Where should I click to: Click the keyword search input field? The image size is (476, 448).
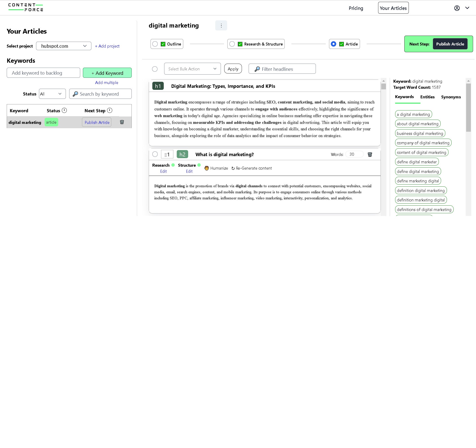click(100, 93)
